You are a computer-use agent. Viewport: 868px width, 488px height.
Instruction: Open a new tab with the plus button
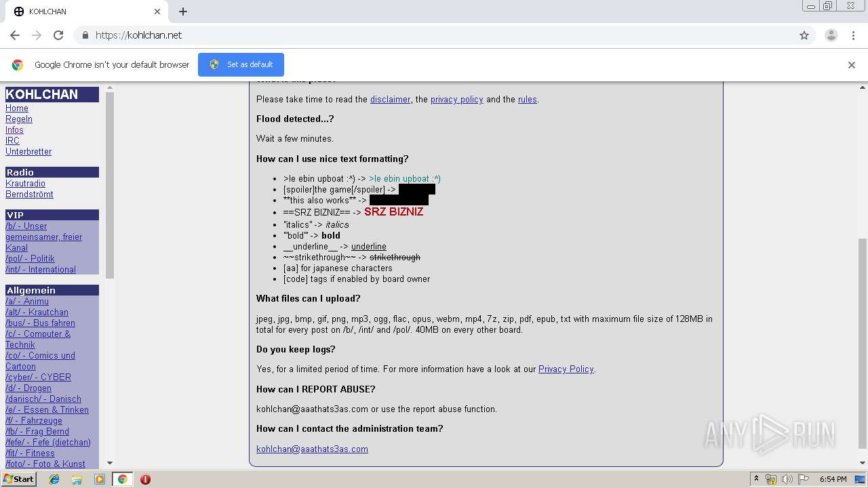click(x=183, y=12)
